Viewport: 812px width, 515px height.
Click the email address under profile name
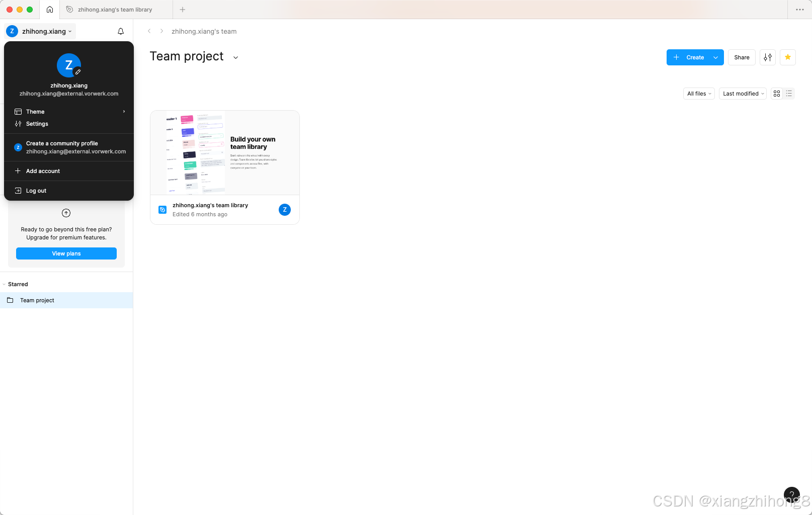coord(69,94)
